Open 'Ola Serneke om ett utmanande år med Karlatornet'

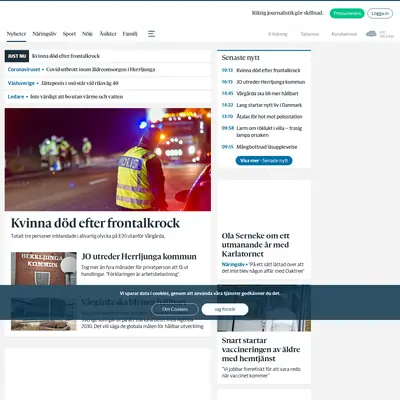click(x=256, y=245)
